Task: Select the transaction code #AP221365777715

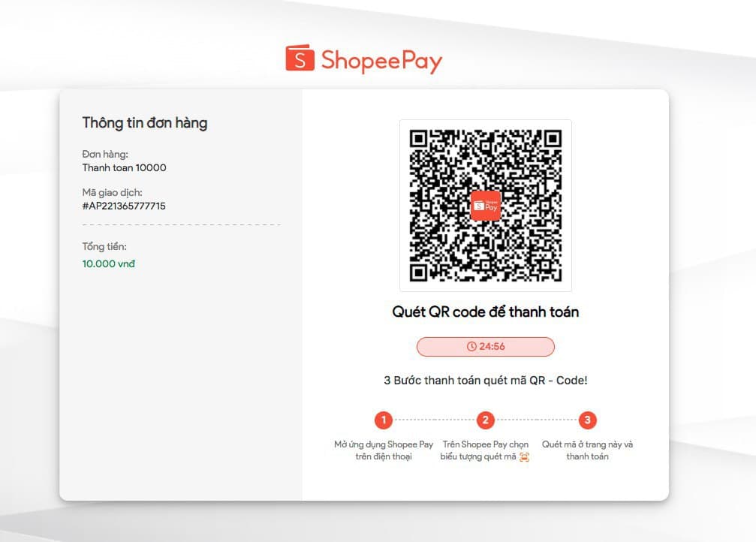Action: [x=124, y=206]
